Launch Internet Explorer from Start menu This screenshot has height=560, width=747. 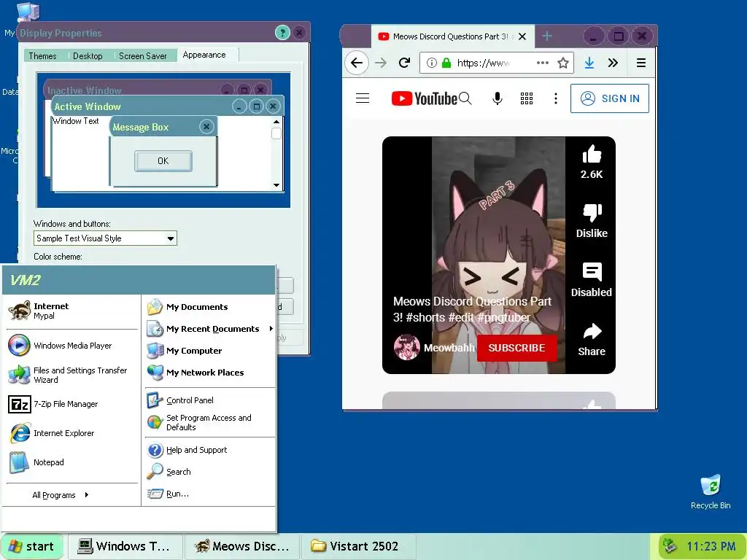71,433
